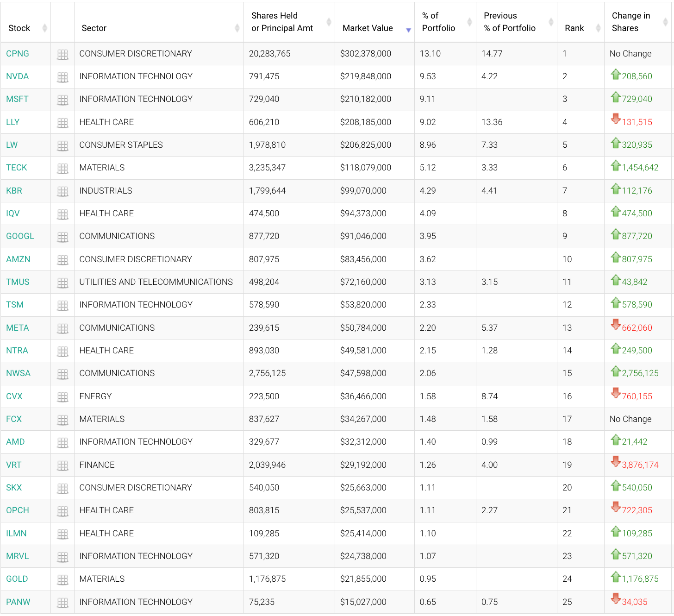
Task: Select the INDUSTRIALS sector cell
Action: (106, 191)
